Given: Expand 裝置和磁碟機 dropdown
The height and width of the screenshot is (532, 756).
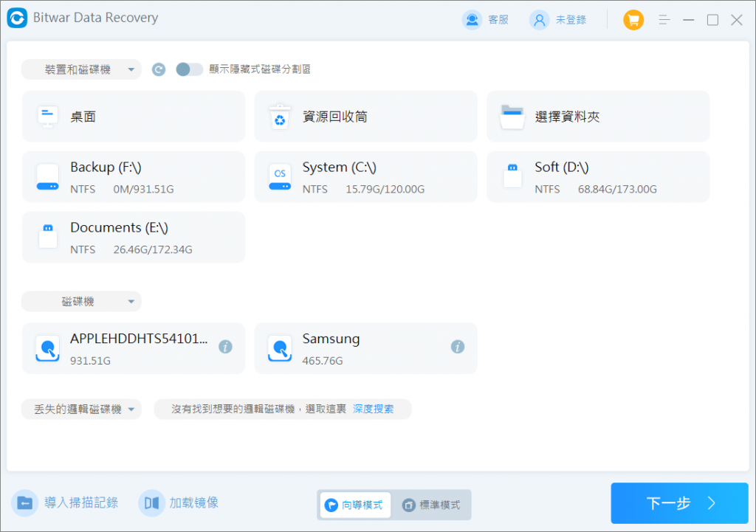Looking at the screenshot, I should pyautogui.click(x=81, y=69).
